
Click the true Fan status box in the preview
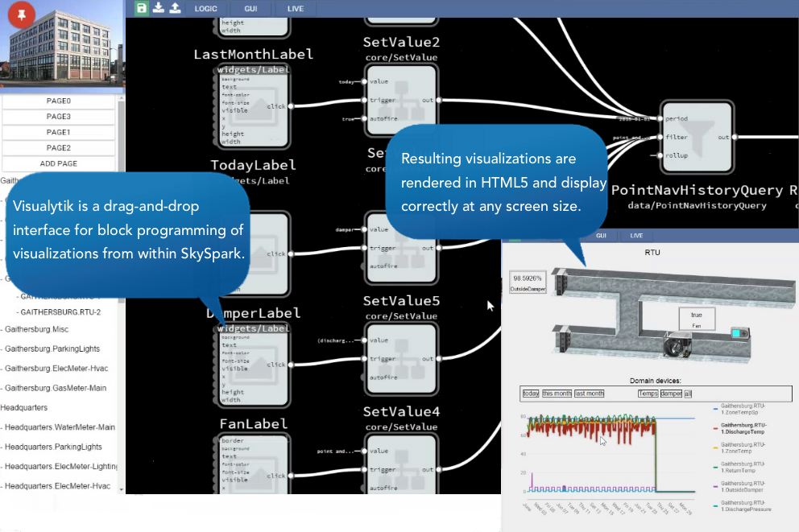(x=697, y=319)
